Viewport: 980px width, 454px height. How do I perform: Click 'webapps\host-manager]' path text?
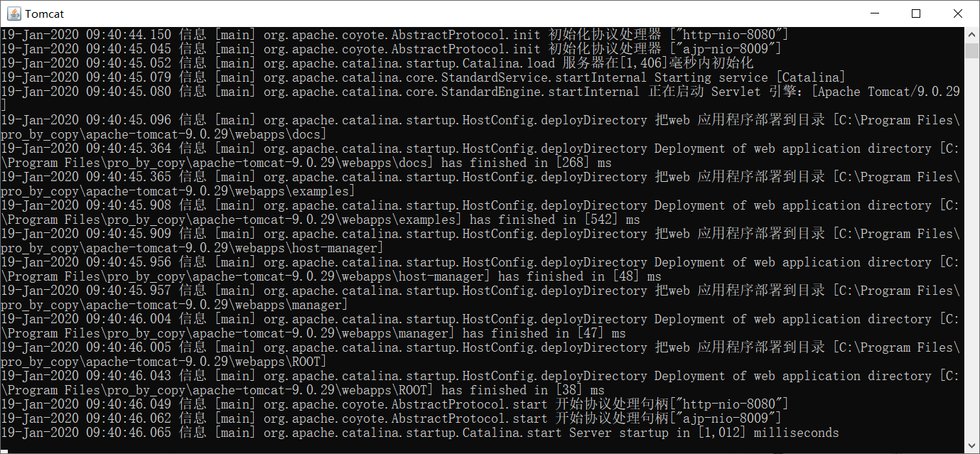(309, 248)
